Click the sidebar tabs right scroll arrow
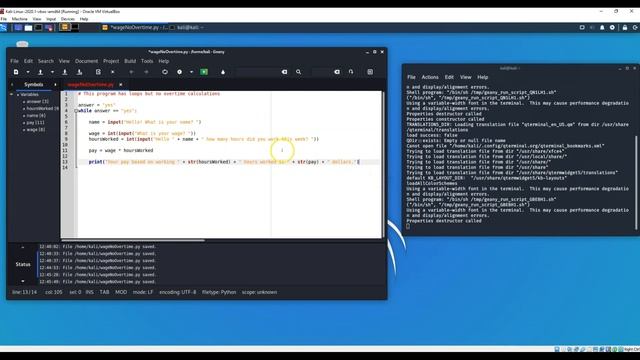The width and height of the screenshot is (640, 360). pyautogui.click(x=56, y=84)
